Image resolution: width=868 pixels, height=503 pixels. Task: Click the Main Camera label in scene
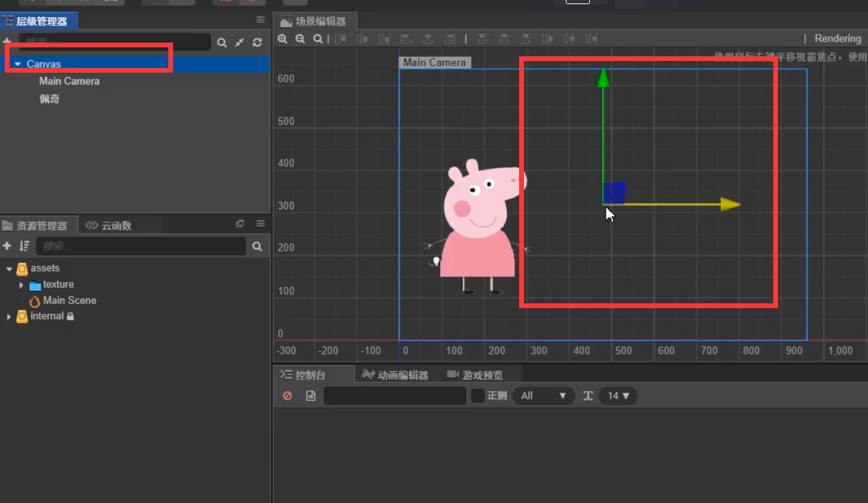[434, 62]
